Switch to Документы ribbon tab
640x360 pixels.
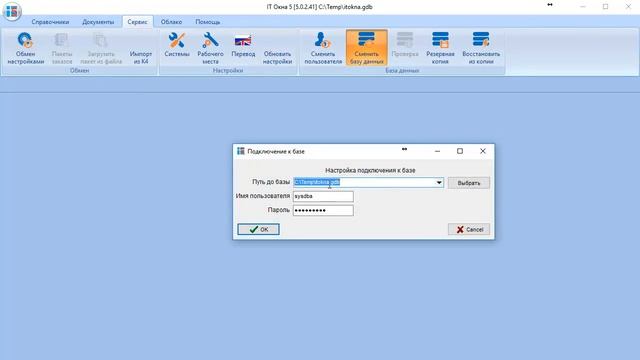(x=98, y=22)
